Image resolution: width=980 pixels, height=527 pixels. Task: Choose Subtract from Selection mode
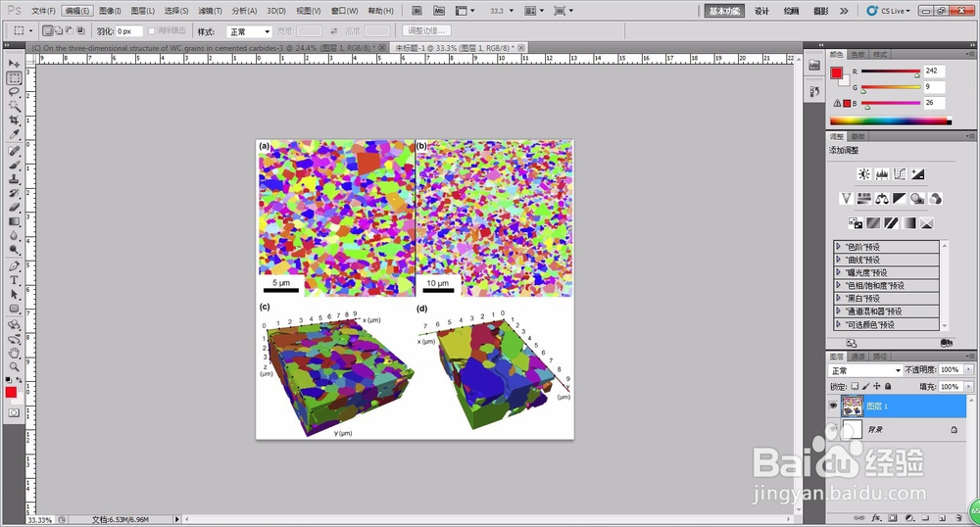(x=70, y=30)
